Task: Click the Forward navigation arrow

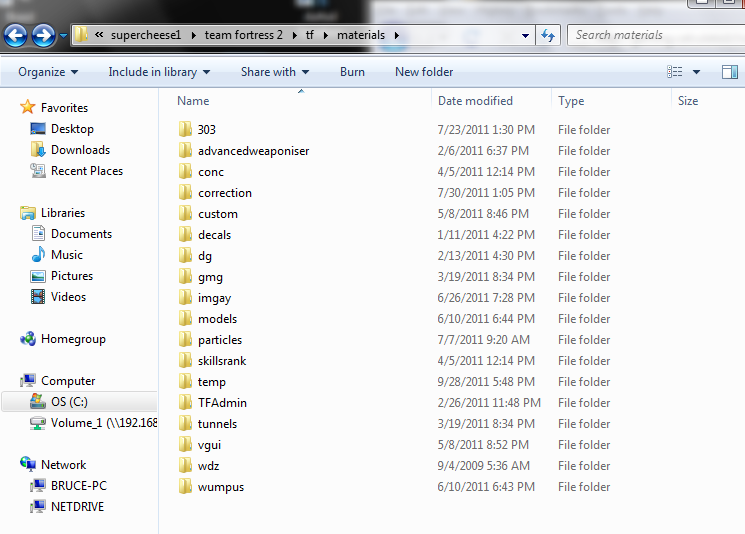Action: click(x=43, y=36)
